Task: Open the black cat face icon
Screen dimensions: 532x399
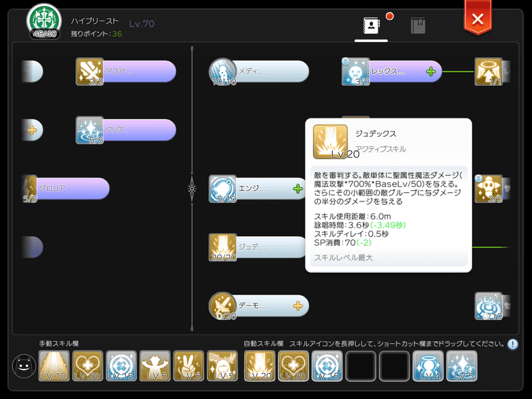Action: coord(24,366)
